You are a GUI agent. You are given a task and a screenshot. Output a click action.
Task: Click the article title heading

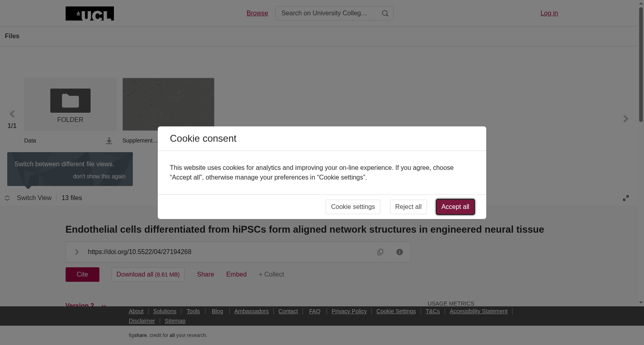[305, 229]
